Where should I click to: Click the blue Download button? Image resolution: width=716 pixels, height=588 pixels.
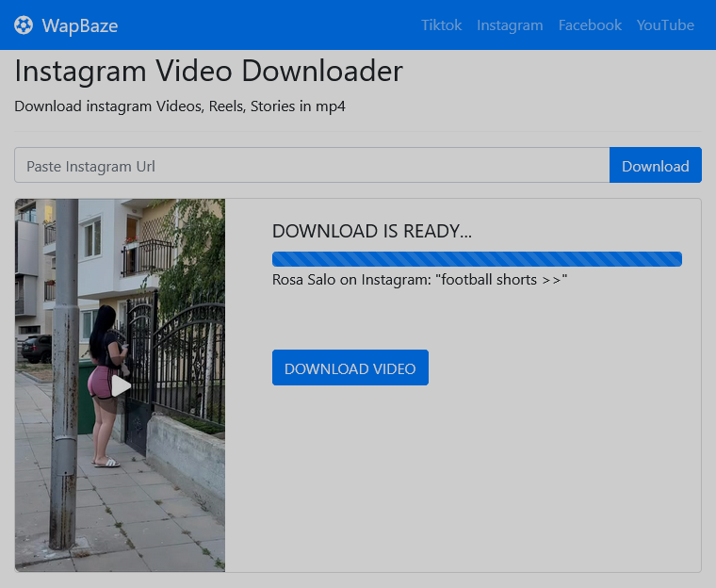pos(656,165)
